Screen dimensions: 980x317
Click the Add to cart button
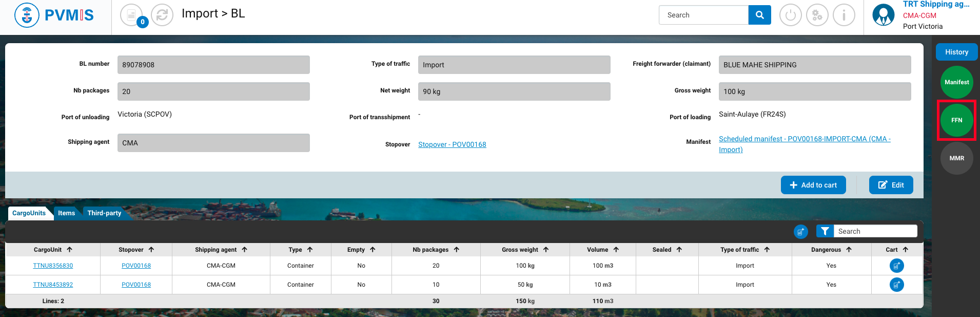[x=813, y=185]
